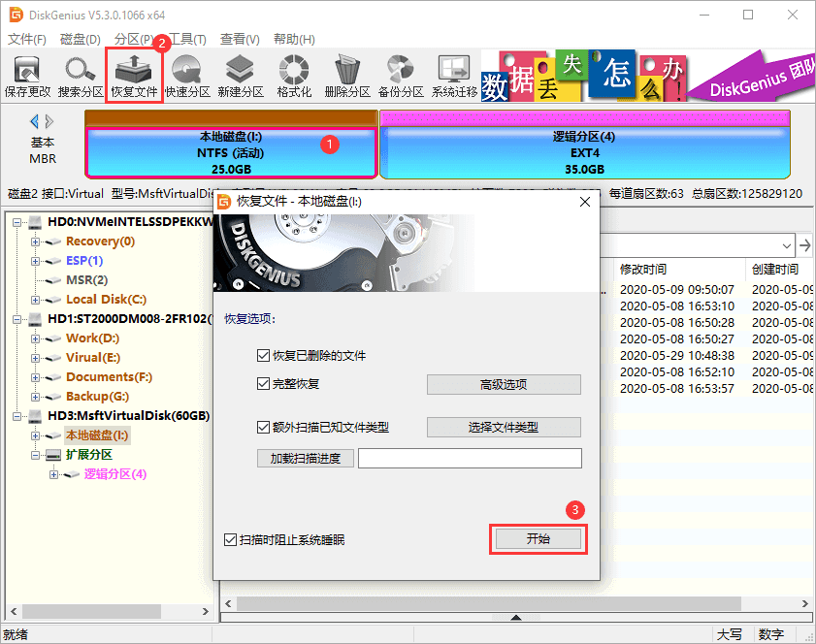
Task: Click the 加载扫描进度 input field
Action: coord(471,458)
